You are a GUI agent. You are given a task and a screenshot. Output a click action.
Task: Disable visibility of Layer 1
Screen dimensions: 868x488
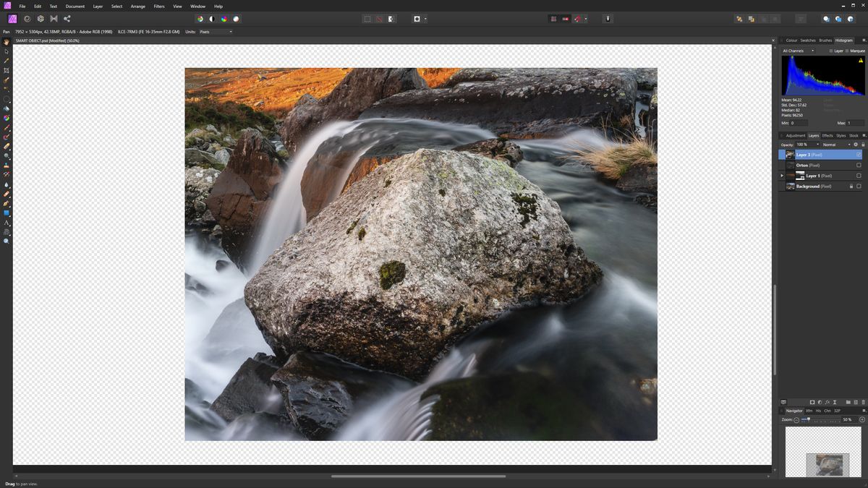pos(859,175)
